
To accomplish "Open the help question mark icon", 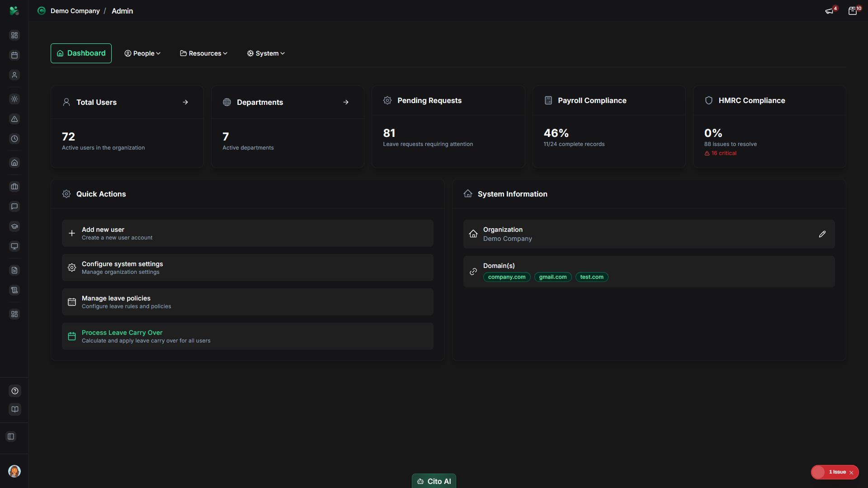I will coord(14,391).
